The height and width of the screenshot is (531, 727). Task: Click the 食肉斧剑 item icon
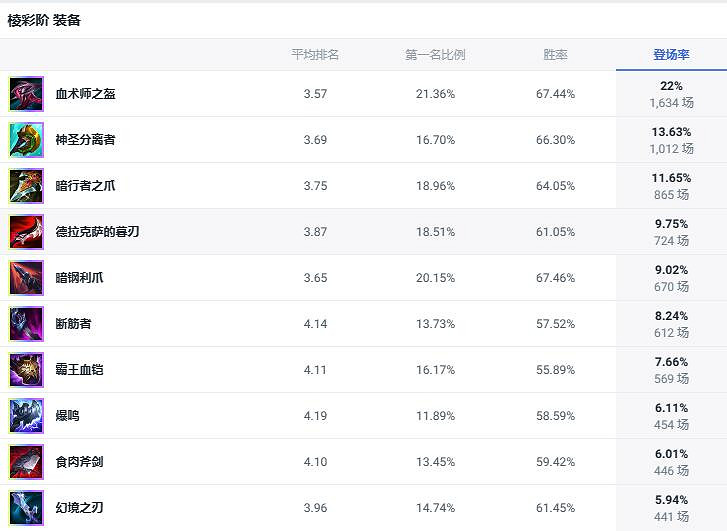tap(26, 462)
